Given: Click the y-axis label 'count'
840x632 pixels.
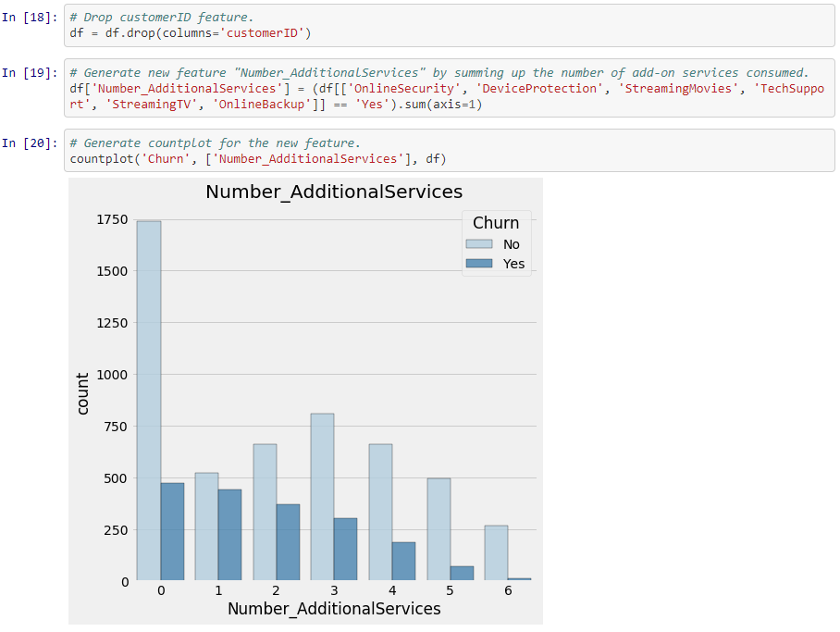Looking at the screenshot, I should tap(82, 394).
